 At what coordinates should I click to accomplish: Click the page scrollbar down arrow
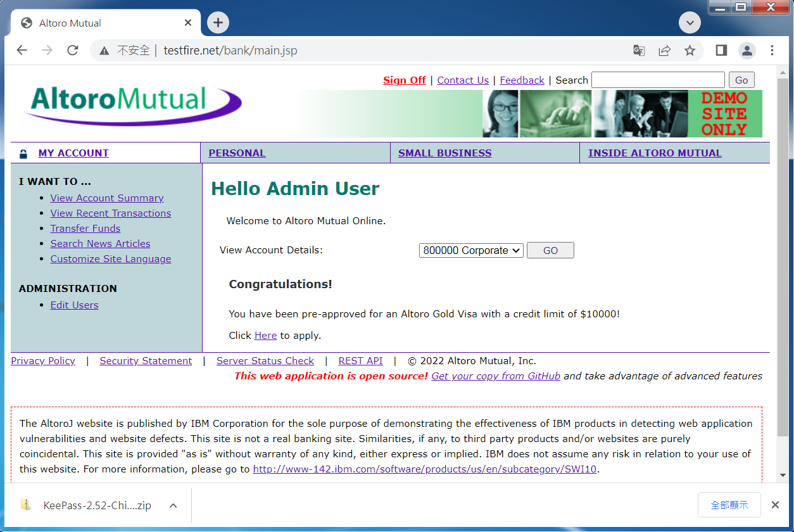[x=783, y=475]
